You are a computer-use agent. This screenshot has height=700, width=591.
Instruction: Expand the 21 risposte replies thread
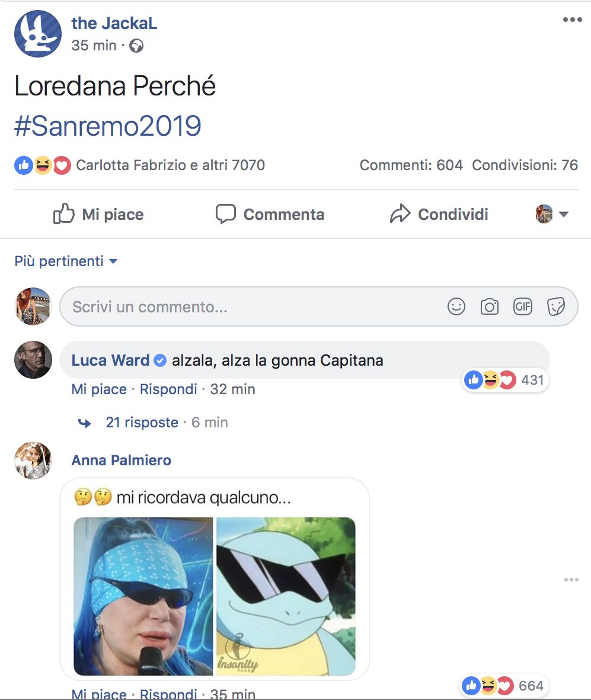[142, 423]
